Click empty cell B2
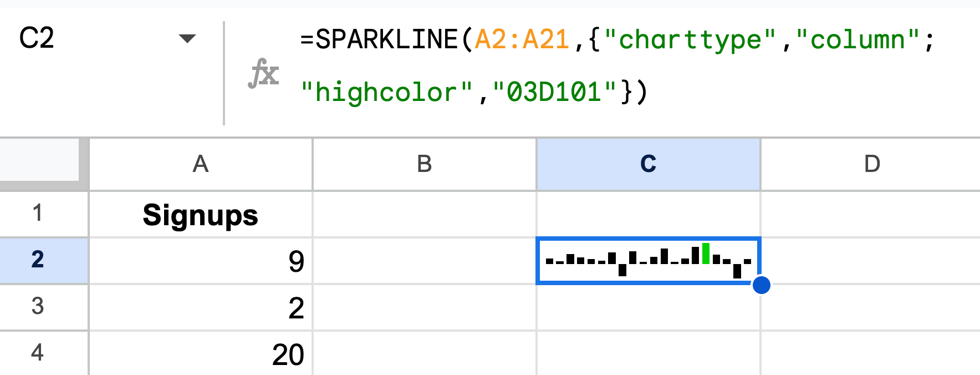Screen dimensions: 980x375 (425, 261)
